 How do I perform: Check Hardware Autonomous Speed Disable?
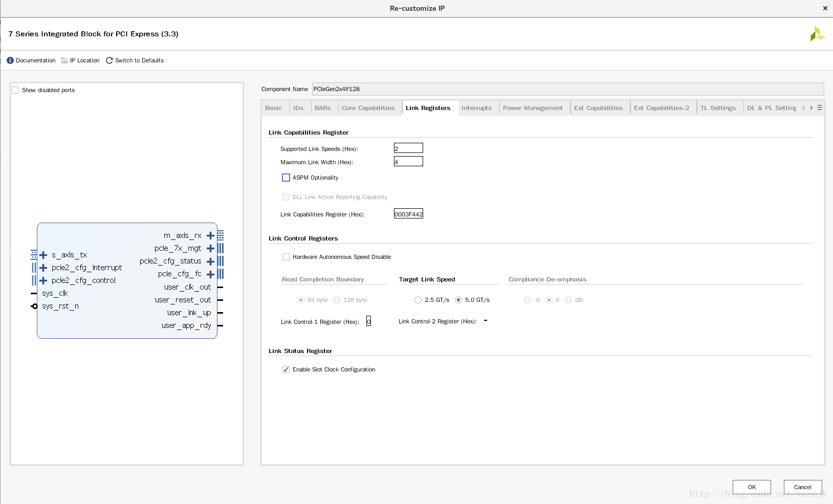[286, 257]
